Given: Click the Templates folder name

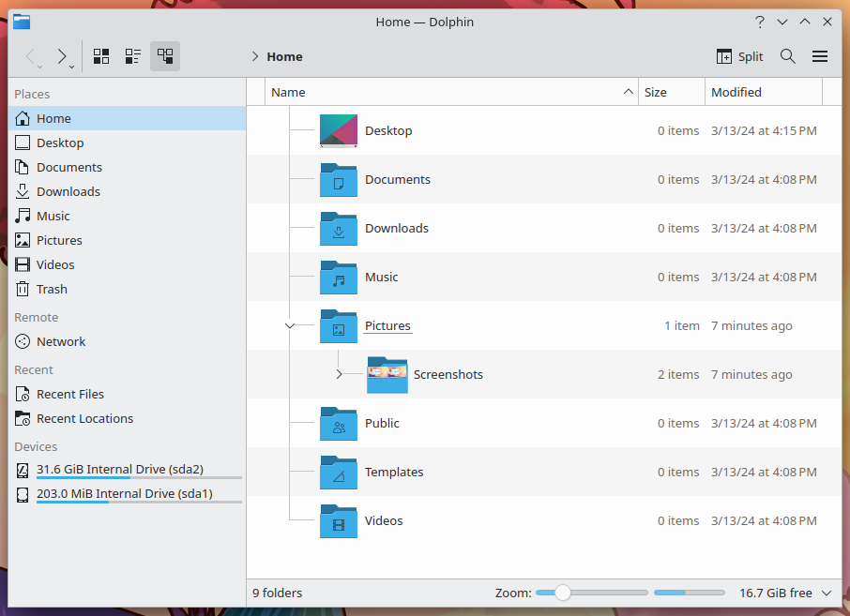Looking at the screenshot, I should [x=394, y=472].
